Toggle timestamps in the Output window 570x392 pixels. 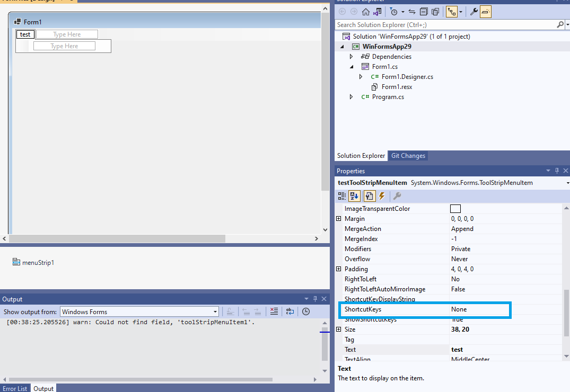305,311
